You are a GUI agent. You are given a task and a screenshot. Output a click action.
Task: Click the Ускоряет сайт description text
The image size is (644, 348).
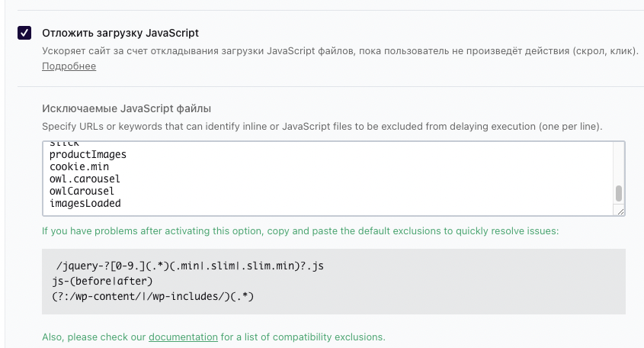pyautogui.click(x=339, y=51)
